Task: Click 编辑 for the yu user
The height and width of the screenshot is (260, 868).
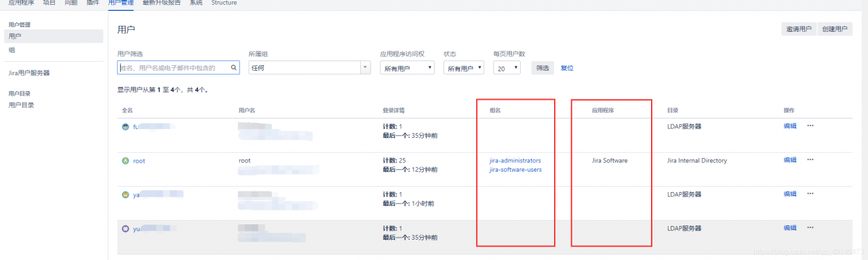Action: [x=790, y=228]
